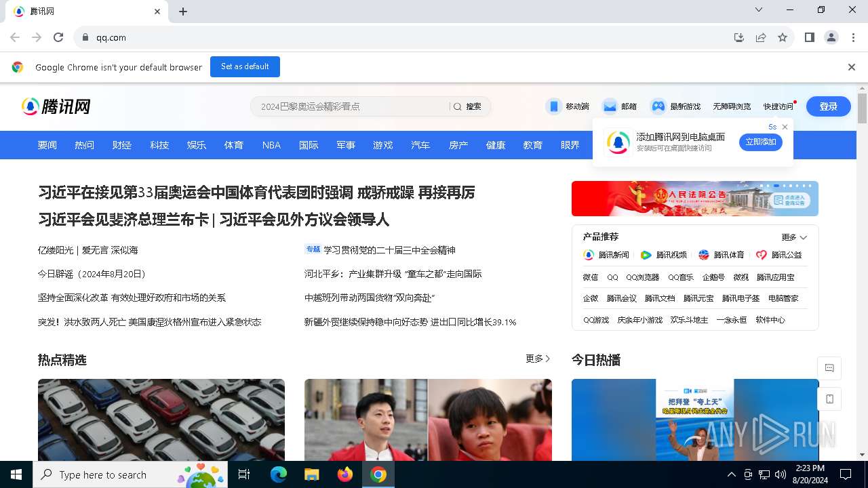This screenshot has width=868, height=488.
Task: Go back to previous page in Chrome
Action: click(x=15, y=37)
